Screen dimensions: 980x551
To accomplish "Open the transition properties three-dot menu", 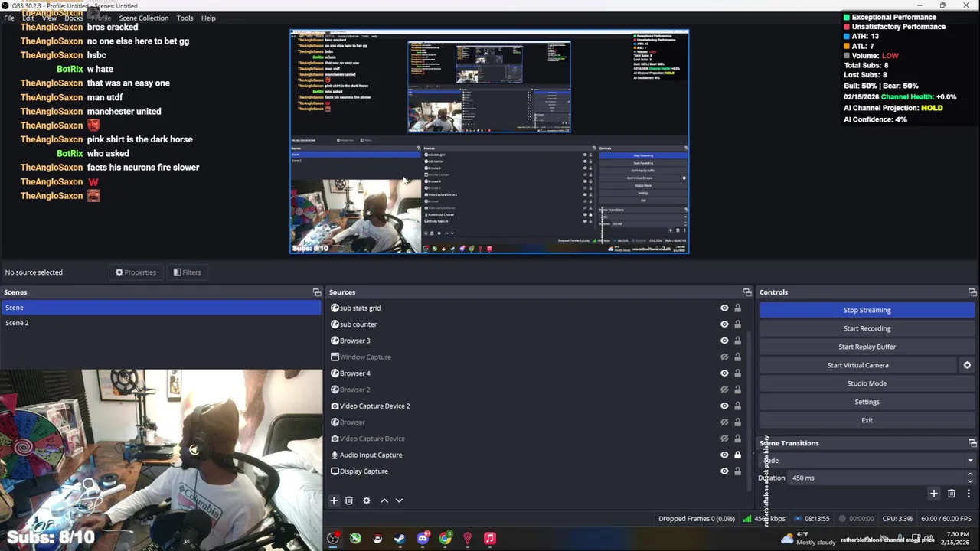I will [969, 494].
